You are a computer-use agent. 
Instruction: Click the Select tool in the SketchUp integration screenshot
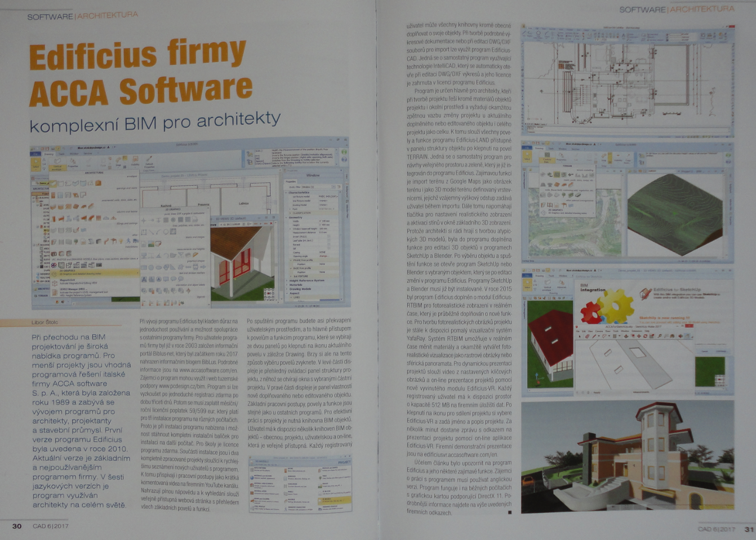(x=528, y=285)
